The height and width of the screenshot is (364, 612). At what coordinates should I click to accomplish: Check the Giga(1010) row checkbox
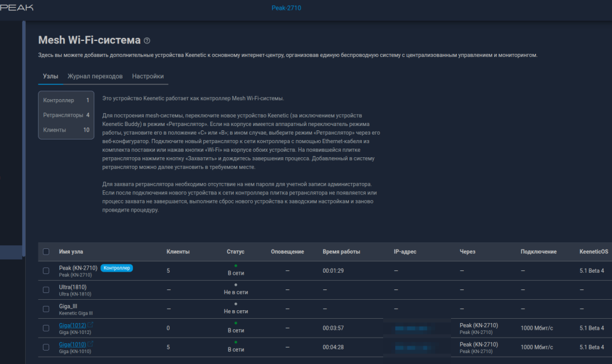(46, 347)
